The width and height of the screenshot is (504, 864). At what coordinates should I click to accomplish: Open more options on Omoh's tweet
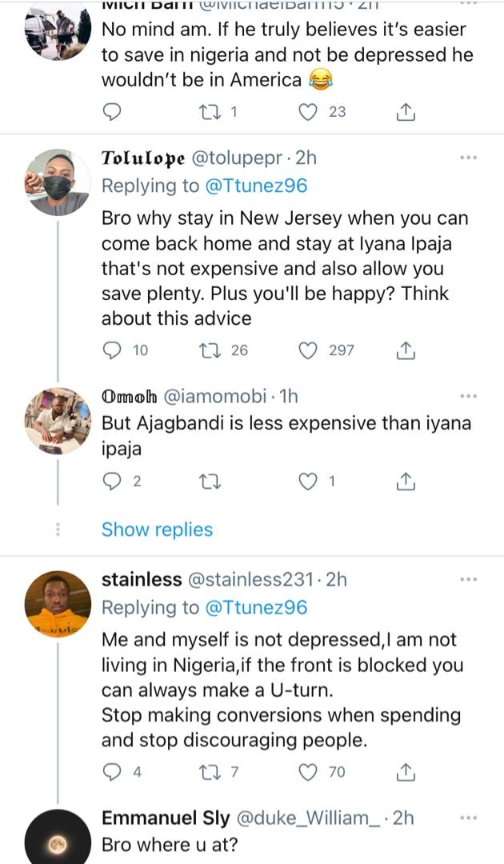coord(468,397)
